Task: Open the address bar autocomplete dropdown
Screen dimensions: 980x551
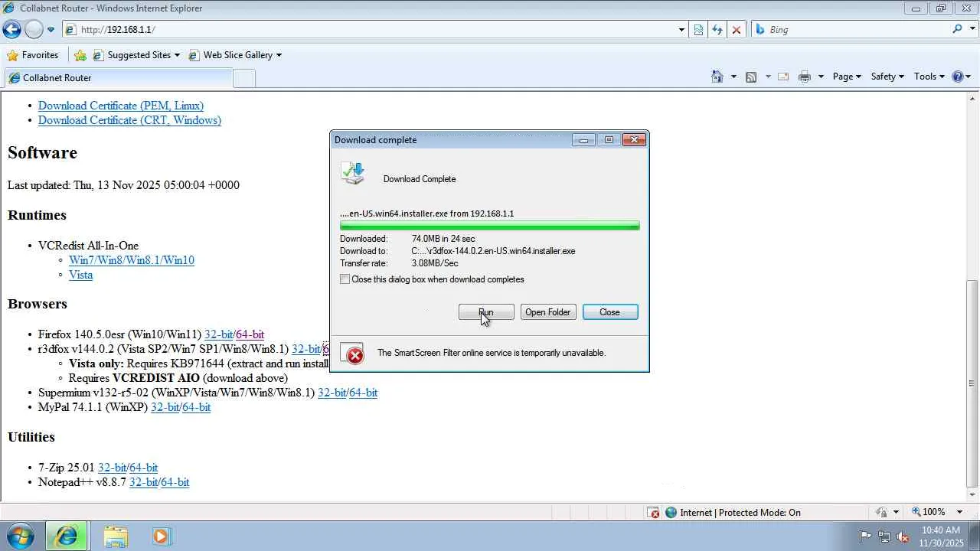Action: [681, 30]
